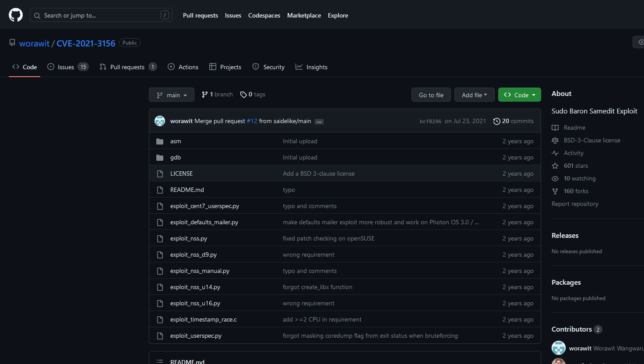Open pull request #12 link

pos(252,121)
